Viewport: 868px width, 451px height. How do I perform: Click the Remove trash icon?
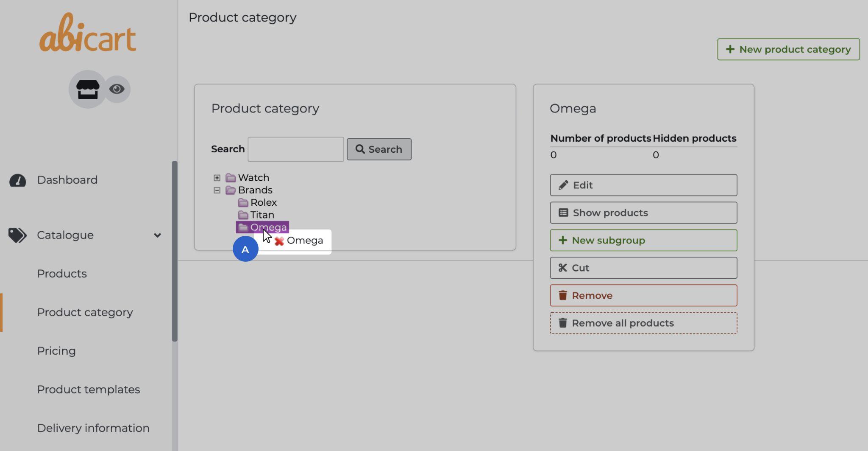pos(562,296)
